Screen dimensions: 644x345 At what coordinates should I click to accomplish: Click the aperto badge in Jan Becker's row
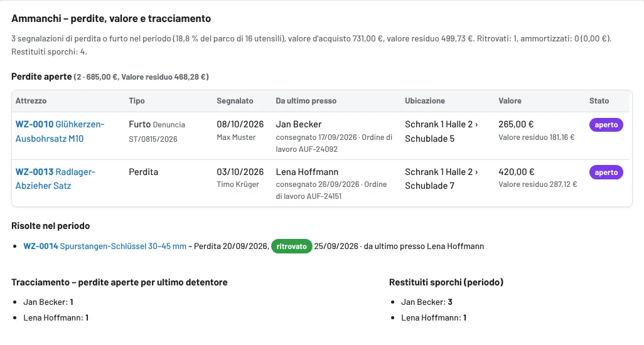pos(606,125)
